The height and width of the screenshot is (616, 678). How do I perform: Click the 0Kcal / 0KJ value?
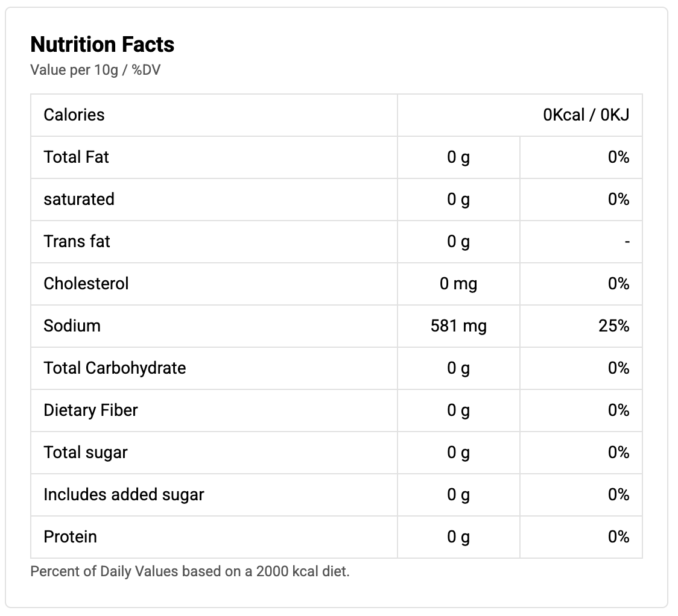pyautogui.click(x=586, y=115)
